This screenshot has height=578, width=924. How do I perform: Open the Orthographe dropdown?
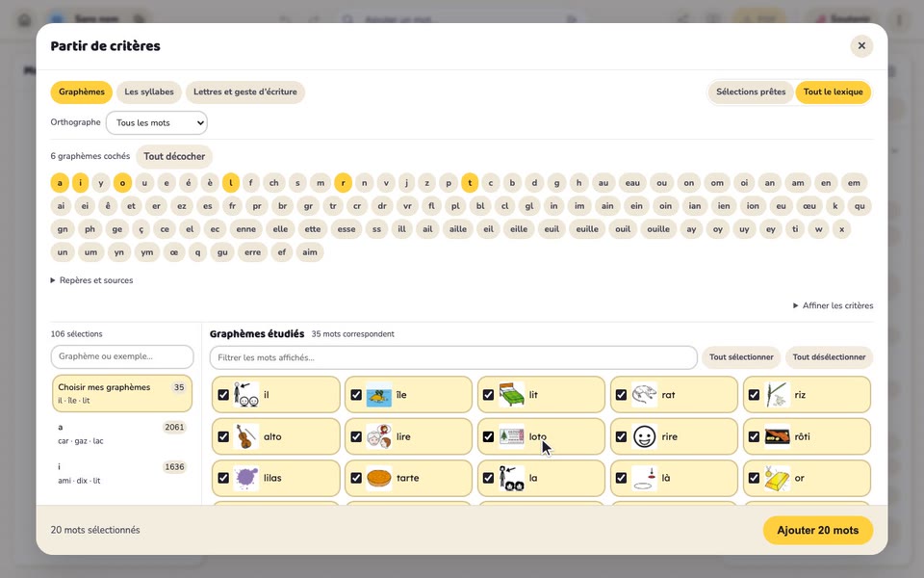157,122
